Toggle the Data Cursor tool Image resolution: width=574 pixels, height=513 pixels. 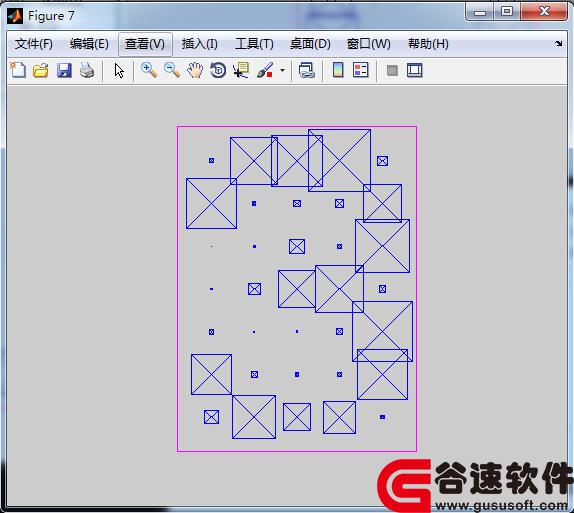[x=241, y=70]
